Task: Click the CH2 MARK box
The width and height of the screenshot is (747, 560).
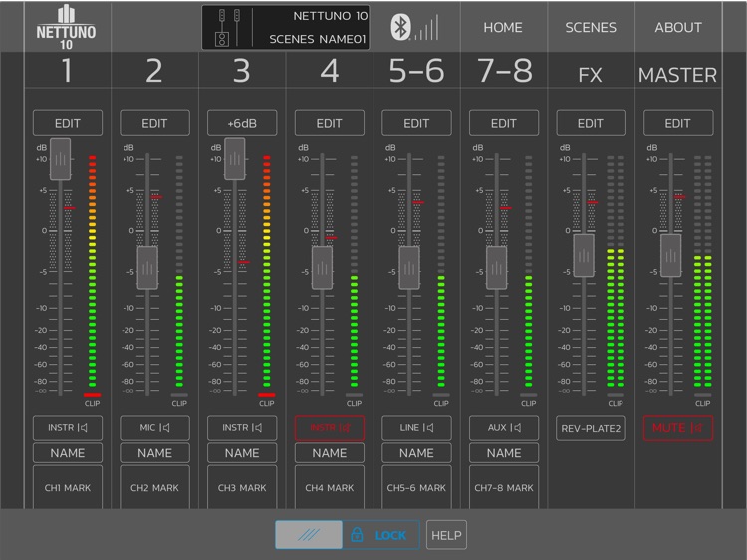Action: click(154, 487)
